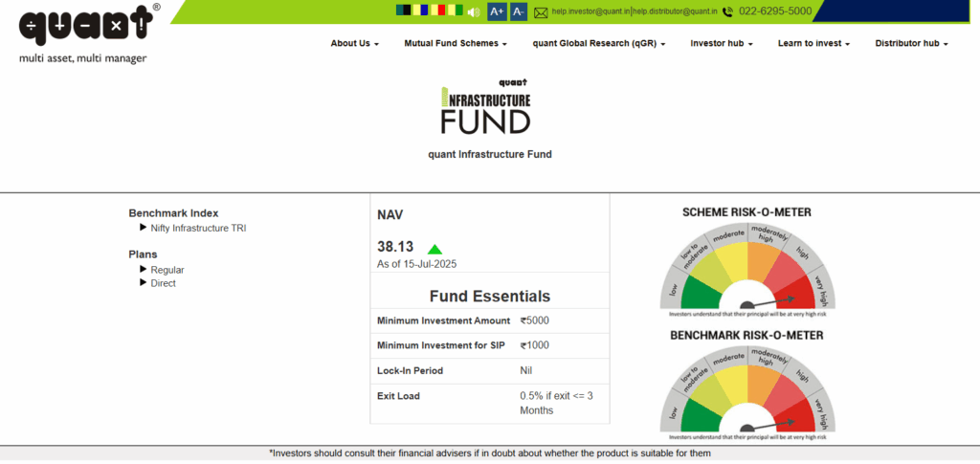
Task: Increase font size with the A+ button
Action: [x=497, y=11]
